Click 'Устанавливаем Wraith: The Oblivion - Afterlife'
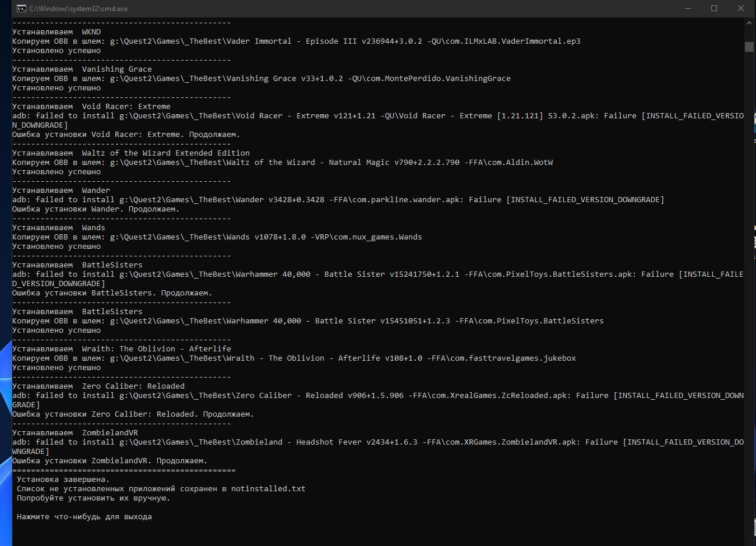The image size is (756, 546). [x=122, y=349]
